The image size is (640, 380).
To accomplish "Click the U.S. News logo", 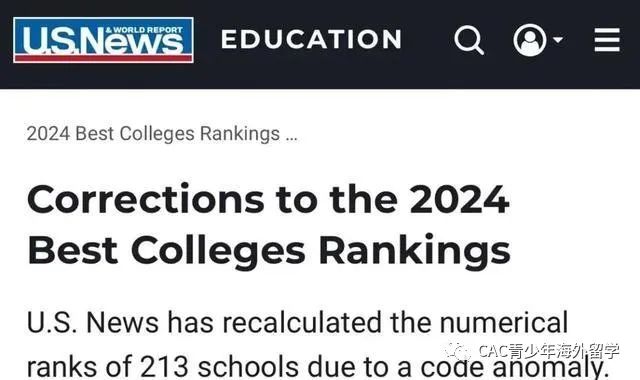I will [x=103, y=40].
